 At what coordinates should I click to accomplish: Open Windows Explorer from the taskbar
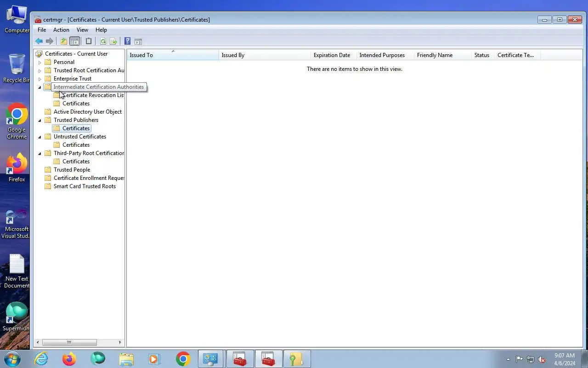coord(126,359)
